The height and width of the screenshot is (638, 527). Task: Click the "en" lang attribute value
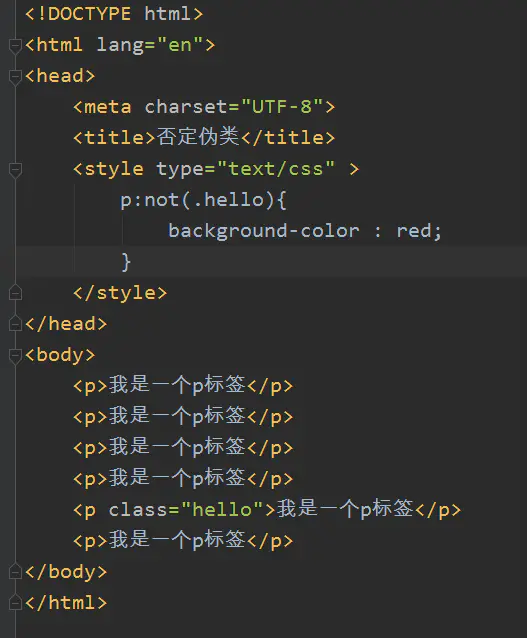point(179,45)
